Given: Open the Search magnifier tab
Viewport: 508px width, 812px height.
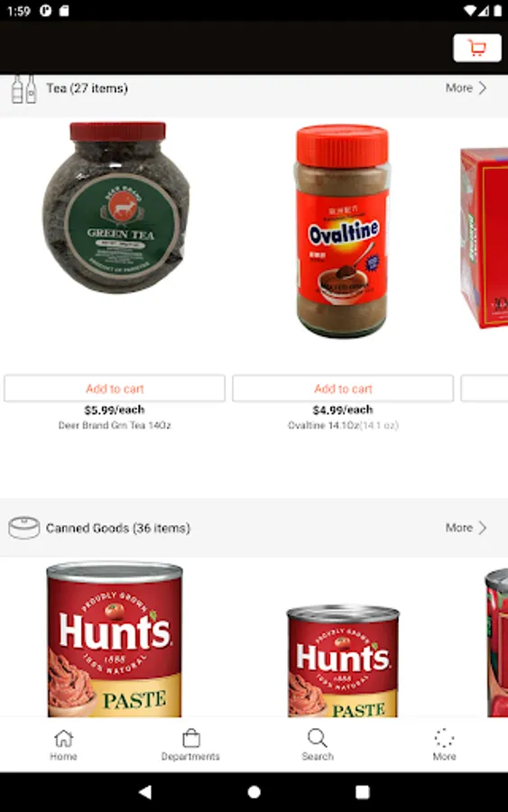Looking at the screenshot, I should point(318,744).
